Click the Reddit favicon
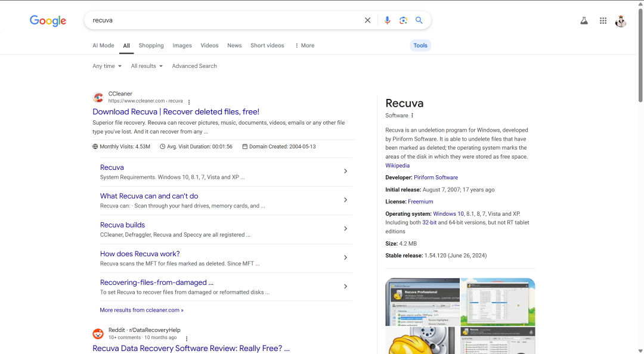This screenshot has height=354, width=644. pos(98,334)
